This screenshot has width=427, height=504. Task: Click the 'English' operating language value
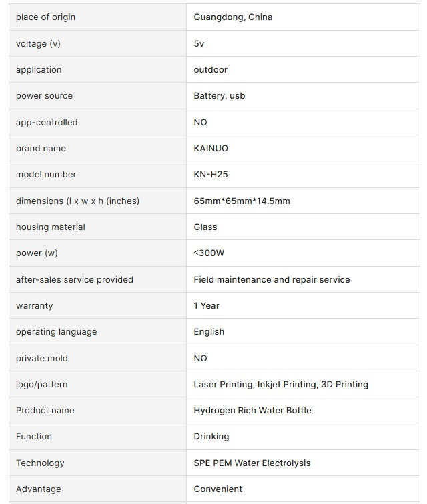click(x=209, y=332)
